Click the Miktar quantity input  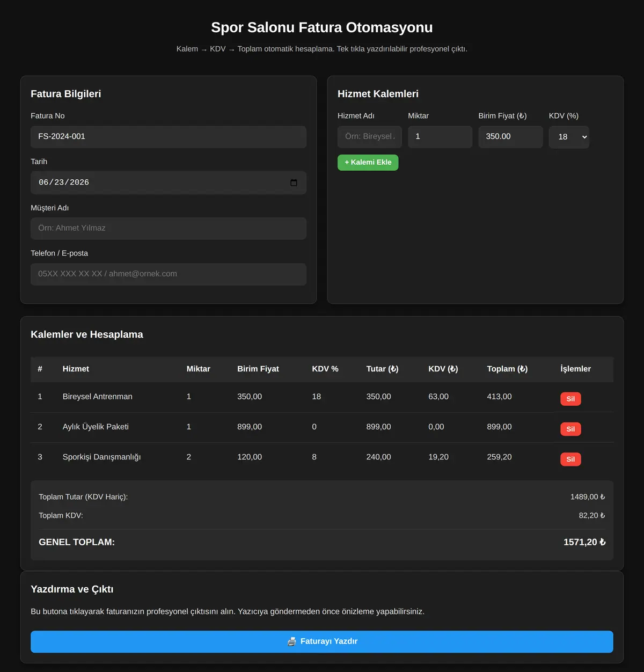coord(440,137)
